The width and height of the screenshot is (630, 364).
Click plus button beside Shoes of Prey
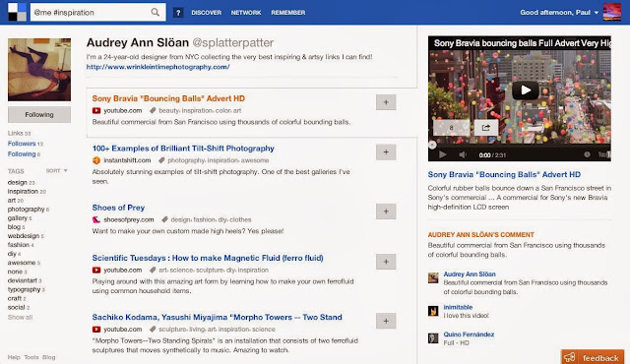[386, 212]
